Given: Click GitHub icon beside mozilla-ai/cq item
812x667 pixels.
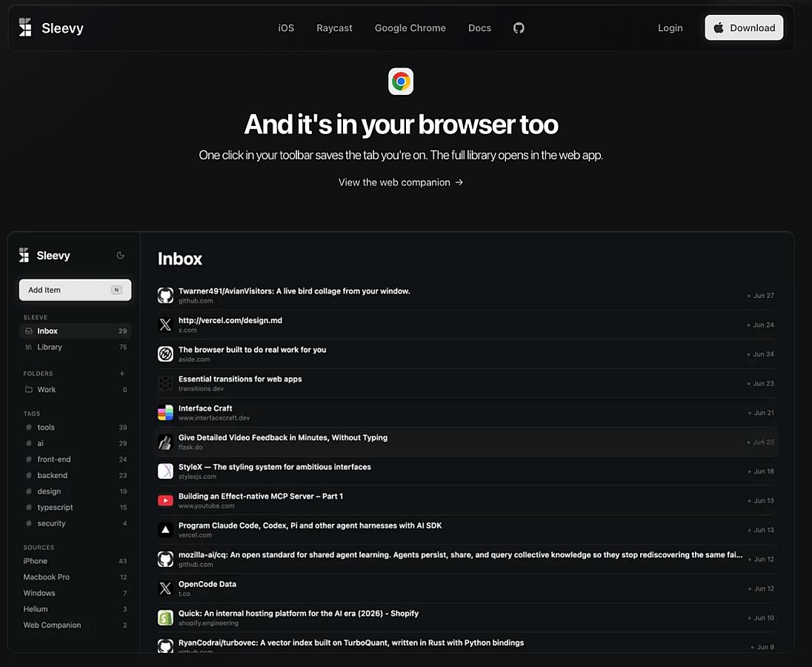Looking at the screenshot, I should 165,559.
